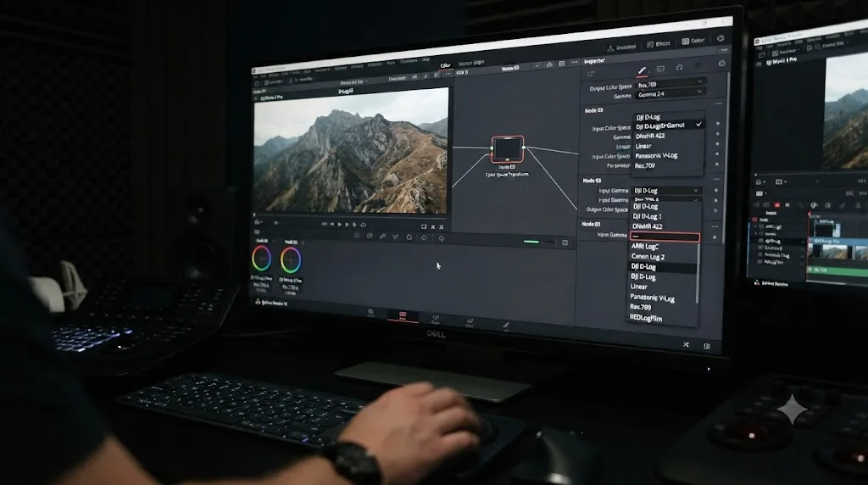Open the third Inspector tab icon beside the pencil
The width and height of the screenshot is (868, 485).
[679, 68]
